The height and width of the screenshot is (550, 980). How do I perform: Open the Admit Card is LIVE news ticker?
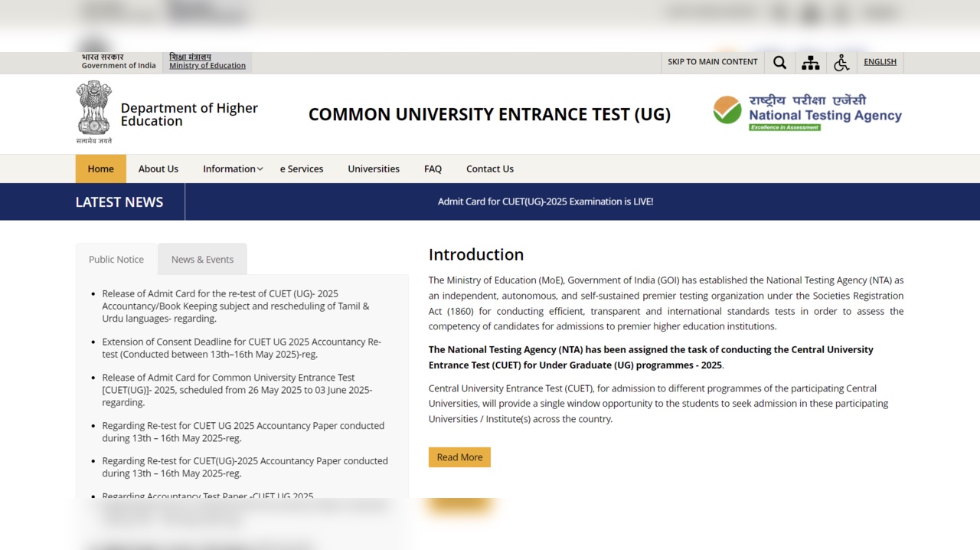[545, 201]
